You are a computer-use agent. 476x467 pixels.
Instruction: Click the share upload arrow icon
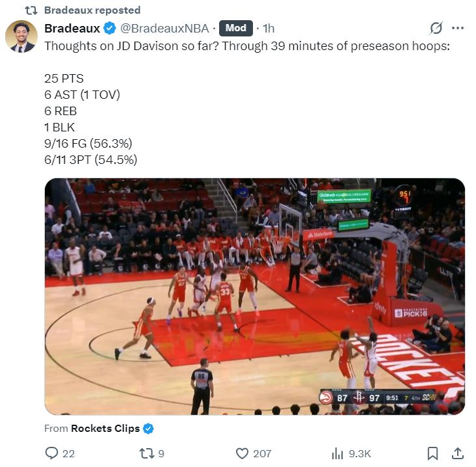click(458, 453)
